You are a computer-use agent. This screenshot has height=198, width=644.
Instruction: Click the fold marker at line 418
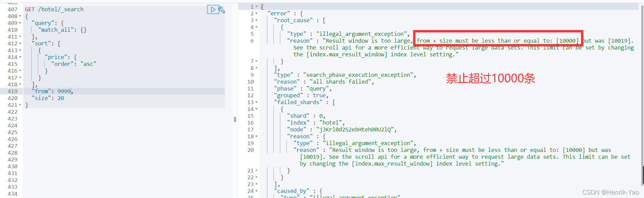coord(20,84)
